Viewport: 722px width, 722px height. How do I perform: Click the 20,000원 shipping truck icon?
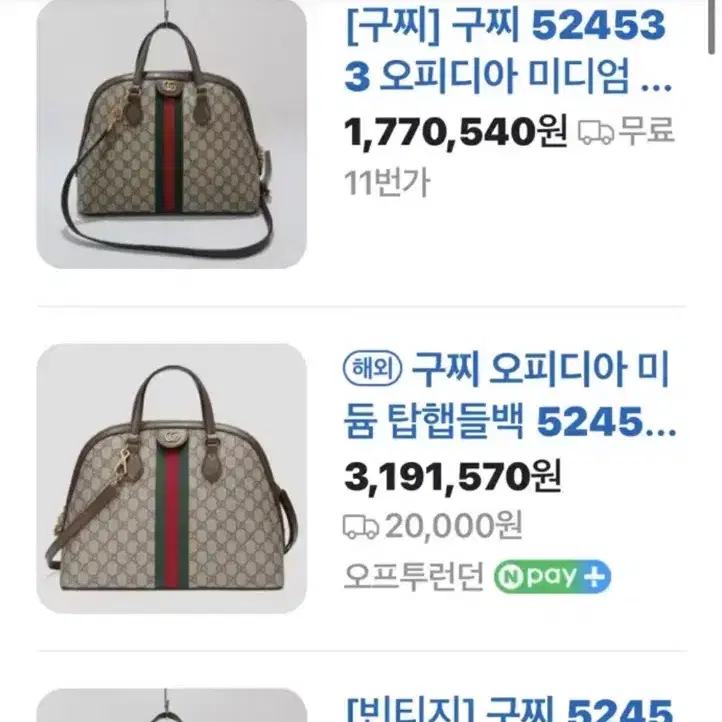pos(361,526)
